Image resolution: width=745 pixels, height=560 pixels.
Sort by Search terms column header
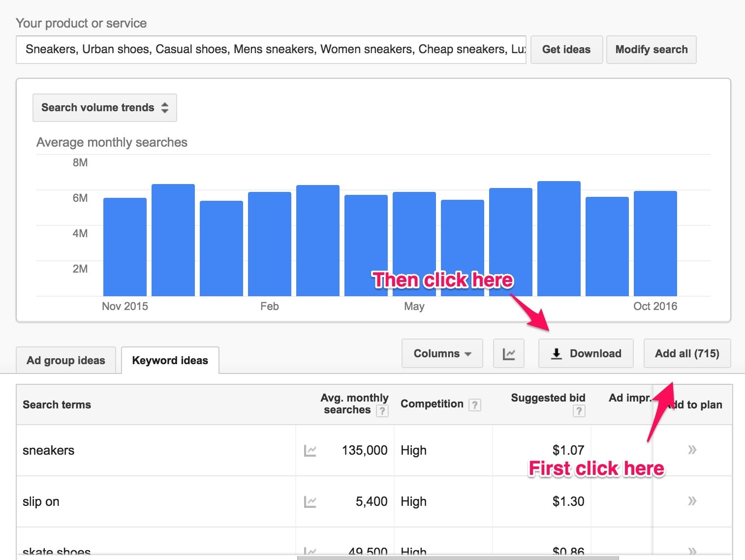[57, 404]
